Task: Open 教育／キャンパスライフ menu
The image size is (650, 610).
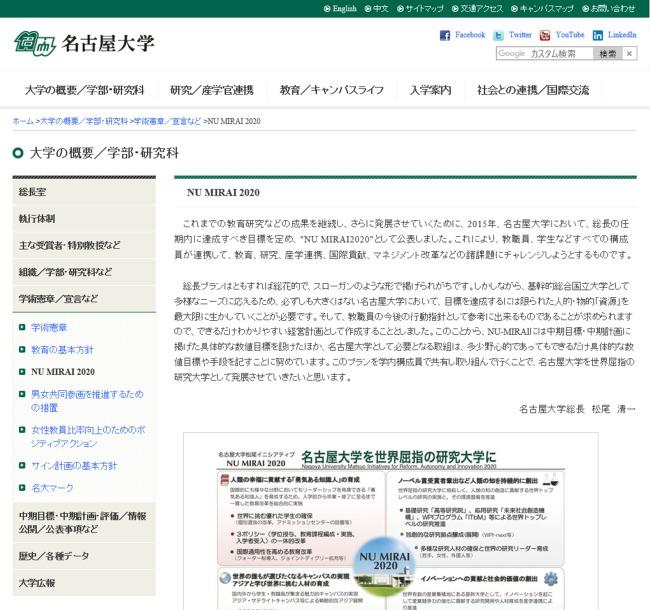Action: pyautogui.click(x=332, y=90)
